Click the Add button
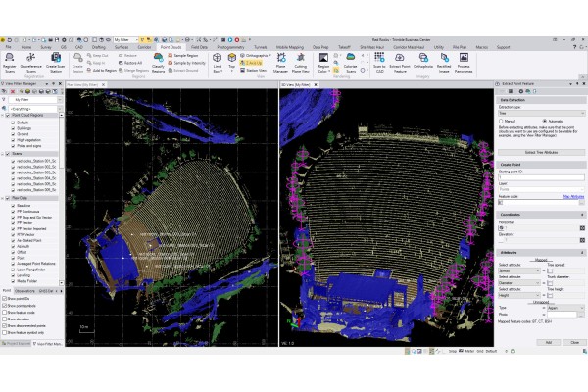This screenshot has width=588, height=392. point(548,342)
